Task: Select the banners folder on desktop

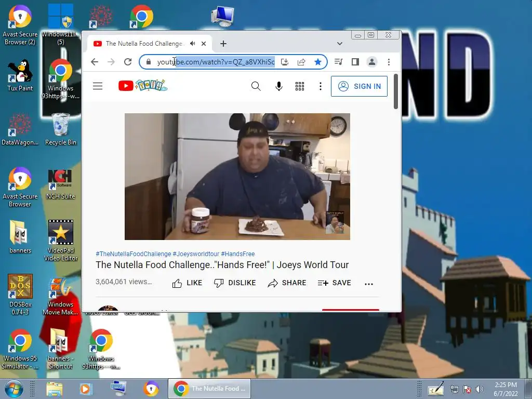Action: 20,237
